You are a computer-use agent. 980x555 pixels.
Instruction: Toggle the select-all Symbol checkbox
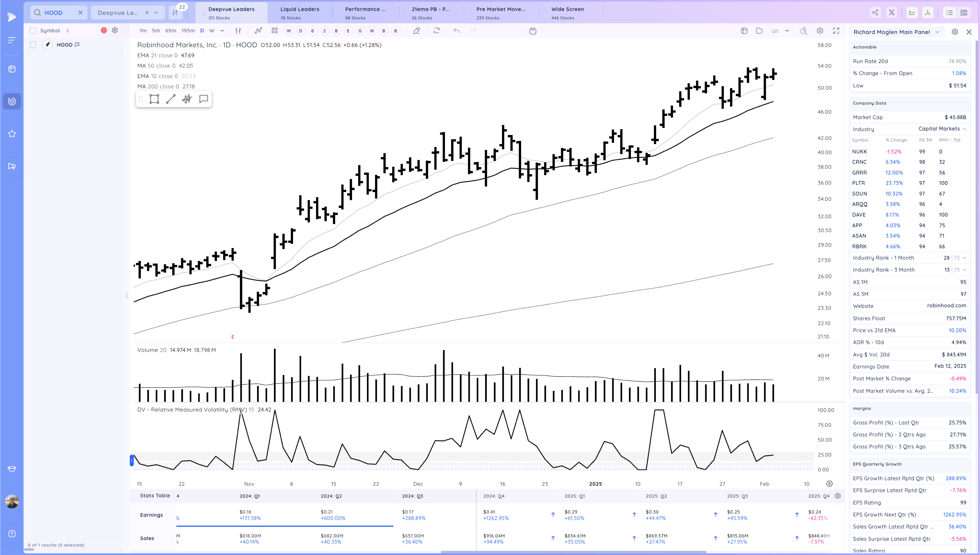pos(33,31)
